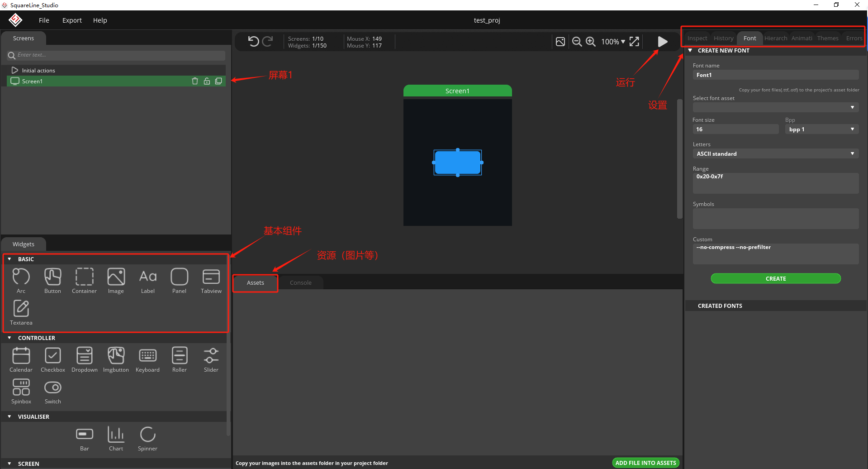Screen dimensions: 868x469
Task: Switch to the Console tab
Action: point(300,282)
